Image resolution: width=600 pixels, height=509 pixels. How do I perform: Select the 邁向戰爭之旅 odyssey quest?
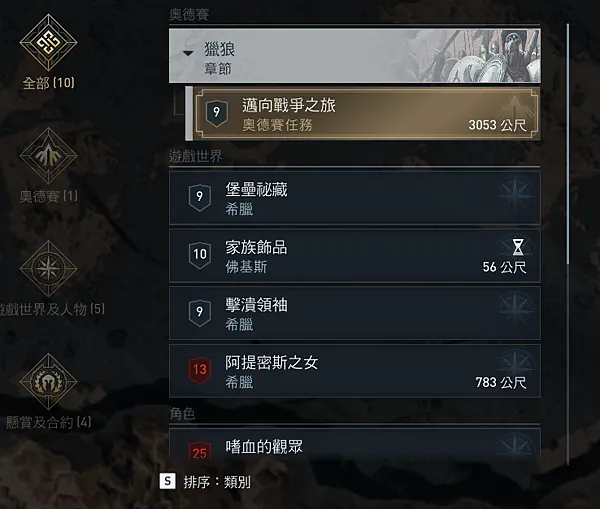[x=367, y=113]
